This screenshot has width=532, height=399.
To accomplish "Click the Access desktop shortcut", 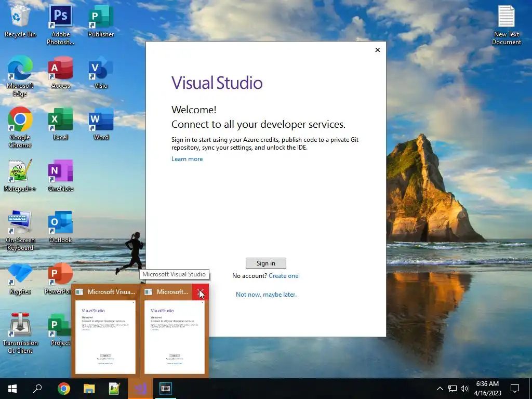I will pyautogui.click(x=60, y=73).
